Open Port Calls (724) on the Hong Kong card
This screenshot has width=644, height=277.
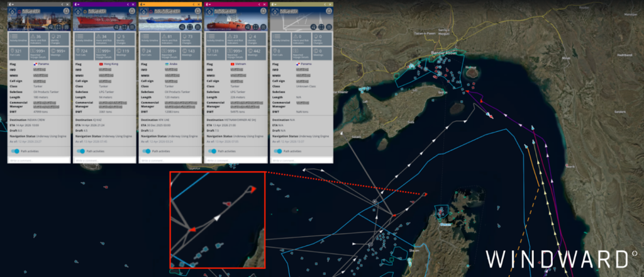click(x=84, y=54)
